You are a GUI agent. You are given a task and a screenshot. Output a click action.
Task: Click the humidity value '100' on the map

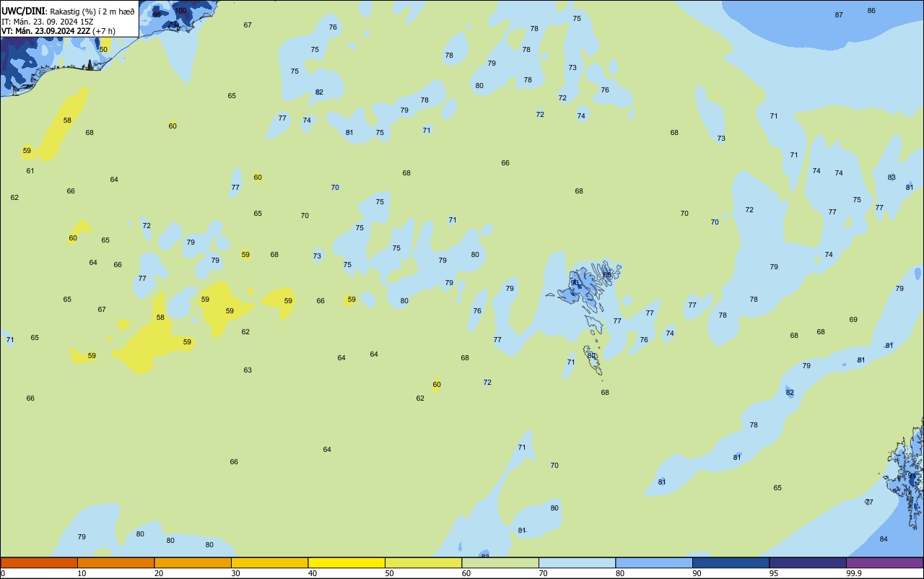pos(180,11)
